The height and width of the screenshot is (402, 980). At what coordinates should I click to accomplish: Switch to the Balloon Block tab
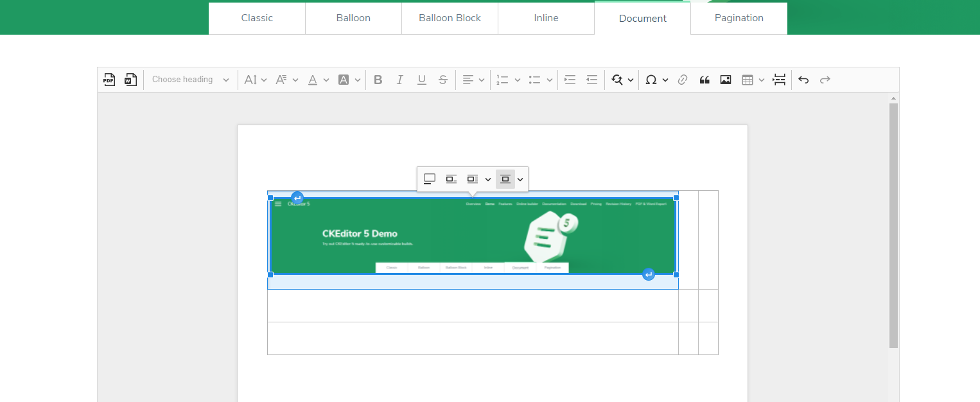coord(450,18)
